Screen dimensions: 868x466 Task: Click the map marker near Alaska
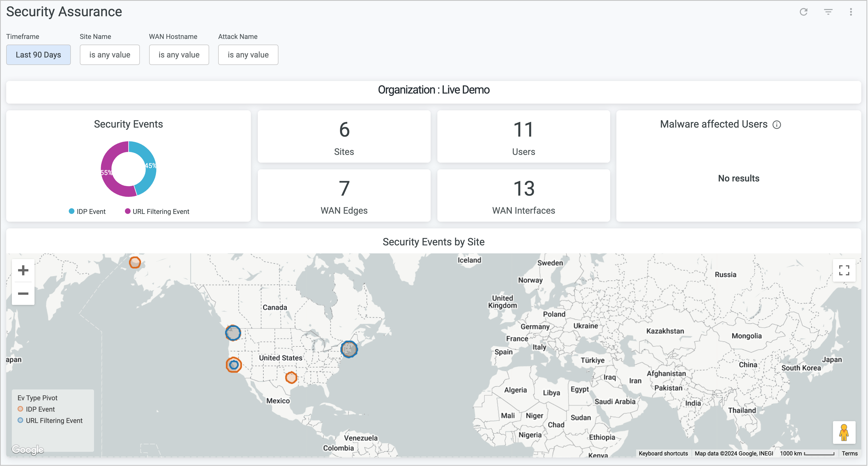(135, 262)
